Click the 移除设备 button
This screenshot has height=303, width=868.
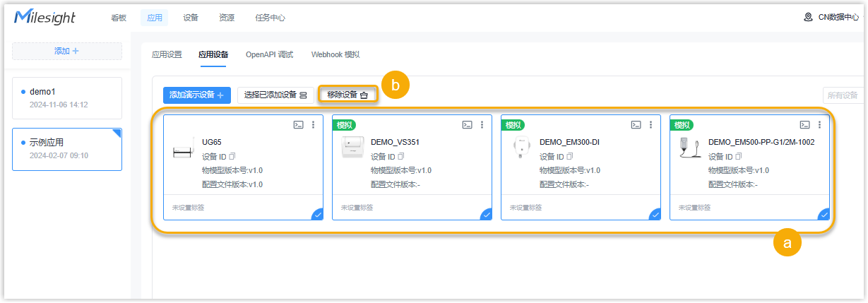[x=347, y=95]
